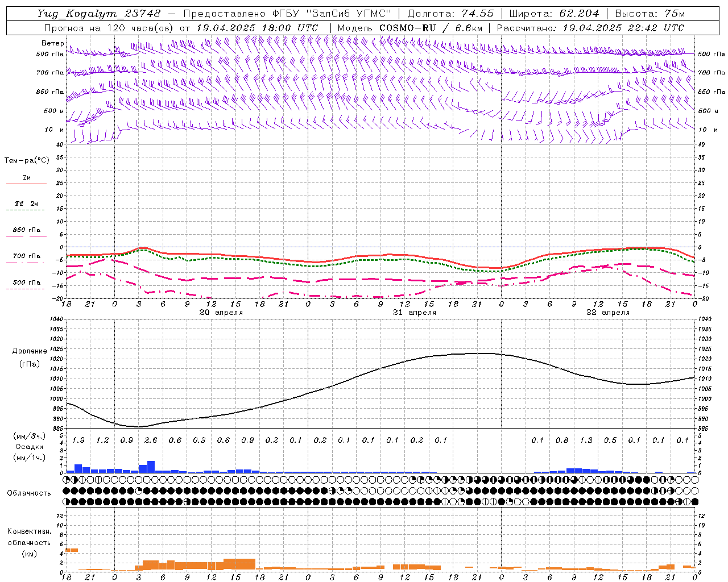The width and height of the screenshot is (728, 582).
Task: Click the Облачность cloud cover label
Action: tap(29, 493)
